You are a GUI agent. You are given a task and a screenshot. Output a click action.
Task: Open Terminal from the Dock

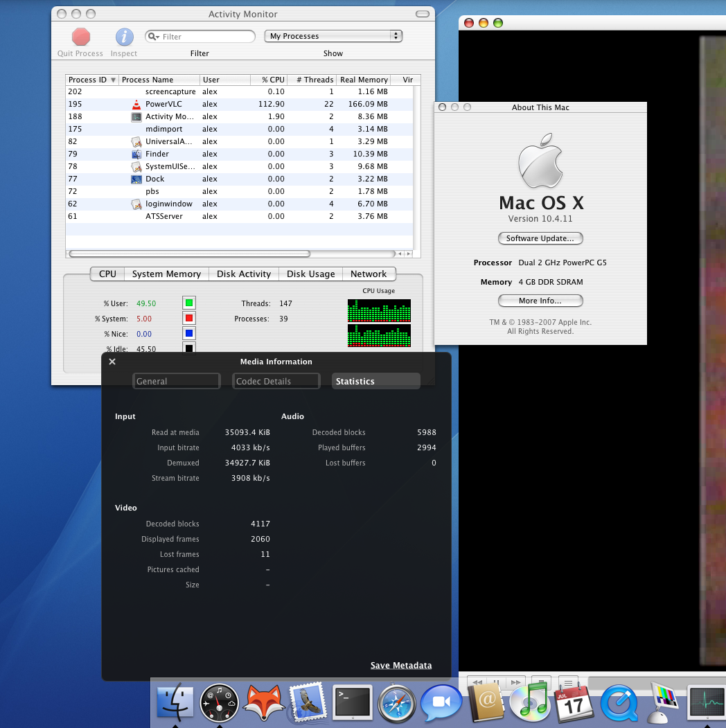click(x=353, y=702)
